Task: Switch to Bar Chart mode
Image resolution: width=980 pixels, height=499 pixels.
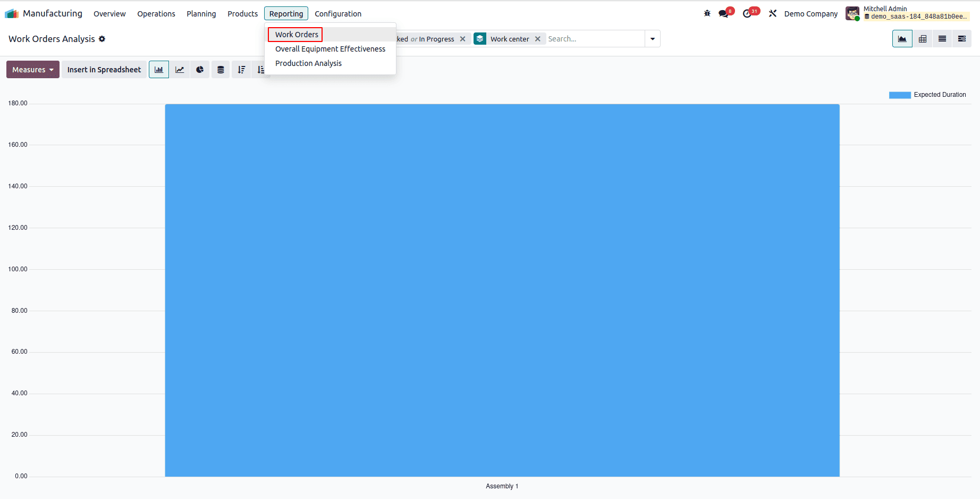Action: click(159, 70)
